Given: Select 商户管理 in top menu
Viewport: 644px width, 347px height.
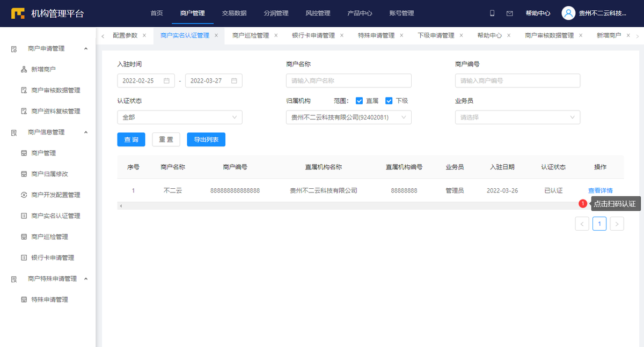Looking at the screenshot, I should tap(193, 13).
